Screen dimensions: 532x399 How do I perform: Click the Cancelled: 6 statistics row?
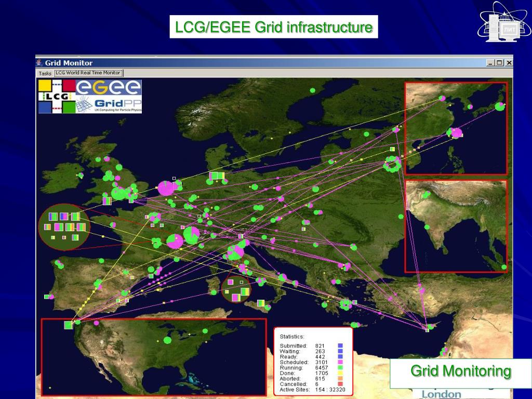(311, 384)
